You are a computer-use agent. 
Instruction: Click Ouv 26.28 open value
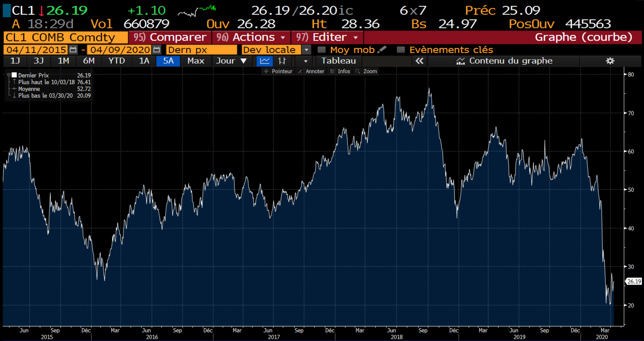coord(256,24)
